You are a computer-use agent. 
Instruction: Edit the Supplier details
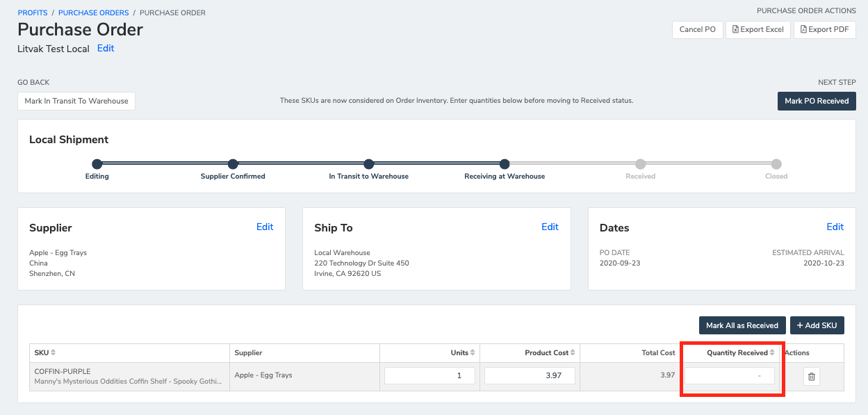pos(265,227)
